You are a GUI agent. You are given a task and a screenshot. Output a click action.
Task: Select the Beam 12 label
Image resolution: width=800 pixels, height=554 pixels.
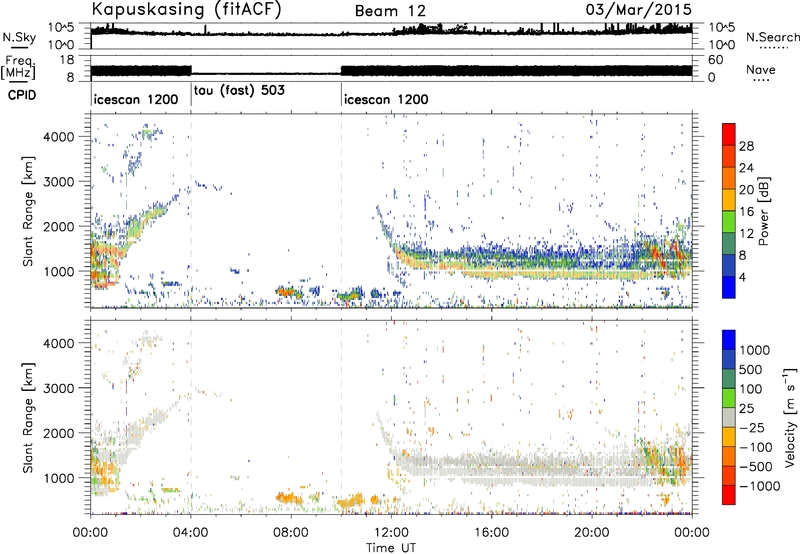point(390,11)
